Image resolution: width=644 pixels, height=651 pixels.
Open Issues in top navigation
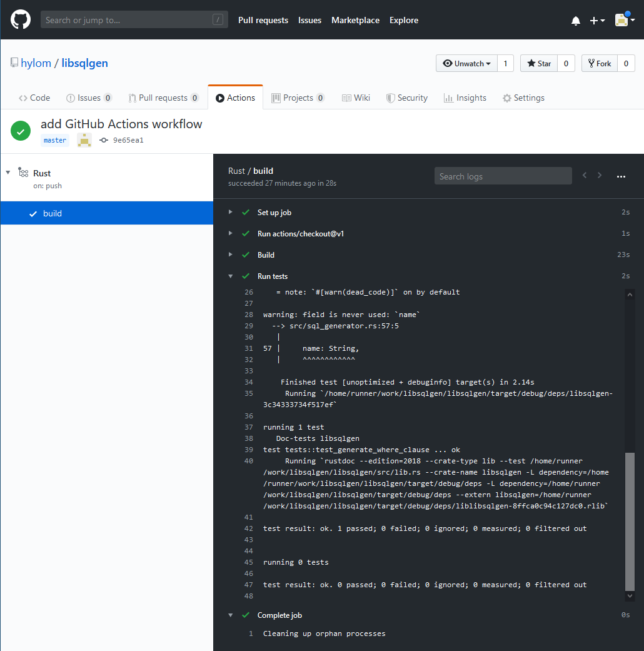[309, 21]
